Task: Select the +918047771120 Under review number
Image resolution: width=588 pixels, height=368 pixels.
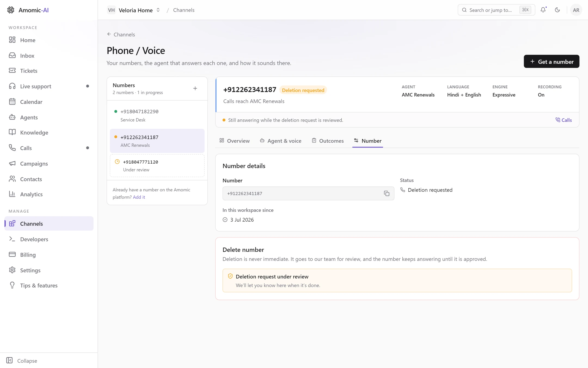Action: (x=157, y=165)
